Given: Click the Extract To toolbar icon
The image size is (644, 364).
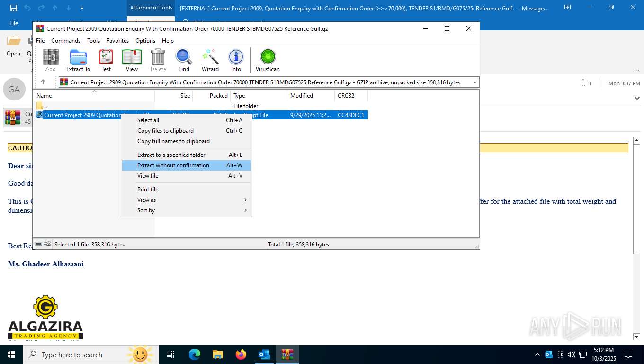Looking at the screenshot, I should 78,60.
